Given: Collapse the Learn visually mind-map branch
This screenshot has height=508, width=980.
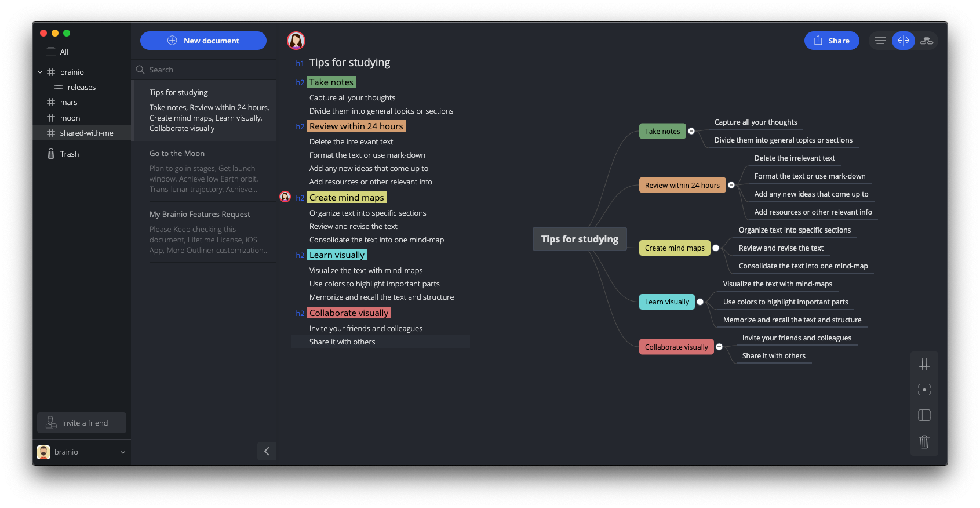Looking at the screenshot, I should coord(700,302).
